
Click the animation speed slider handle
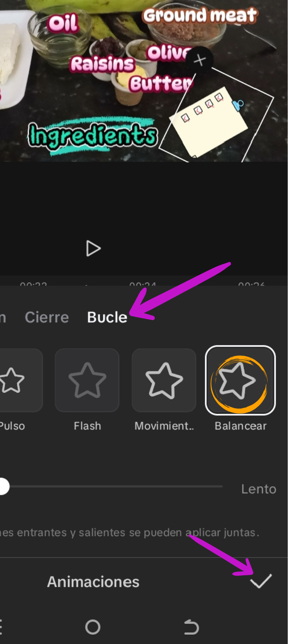point(3,487)
